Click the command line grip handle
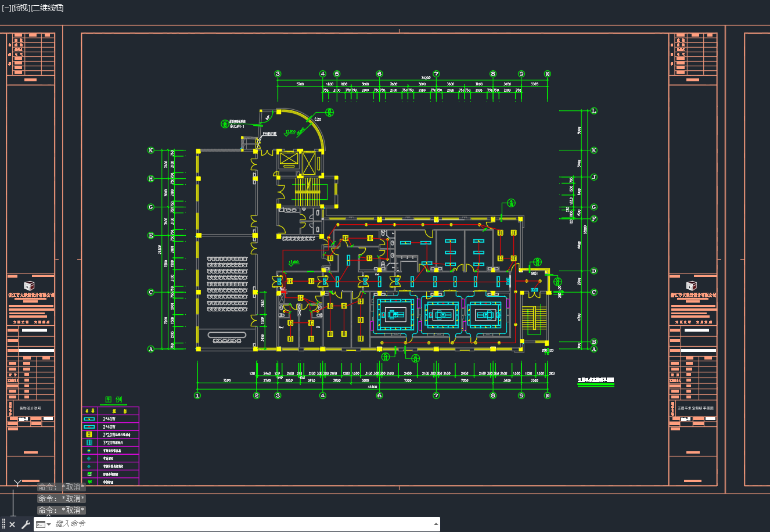Screen dimensions: 770x532 [3, 524]
